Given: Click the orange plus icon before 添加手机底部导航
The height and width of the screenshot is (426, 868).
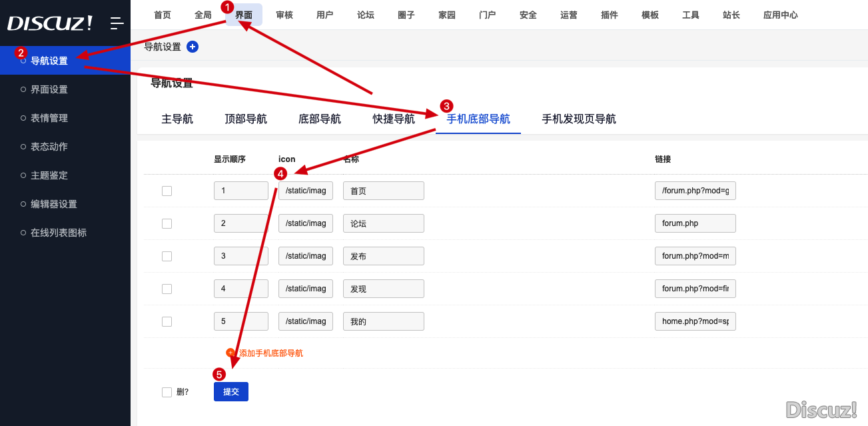Looking at the screenshot, I should pyautogui.click(x=230, y=353).
